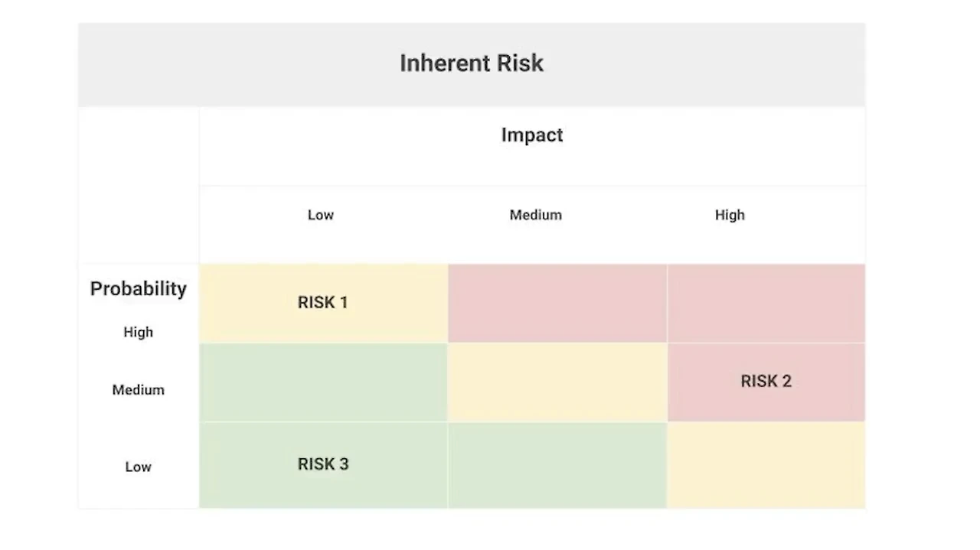Click the Low probability row label
The width and height of the screenshot is (980, 550).
click(139, 467)
